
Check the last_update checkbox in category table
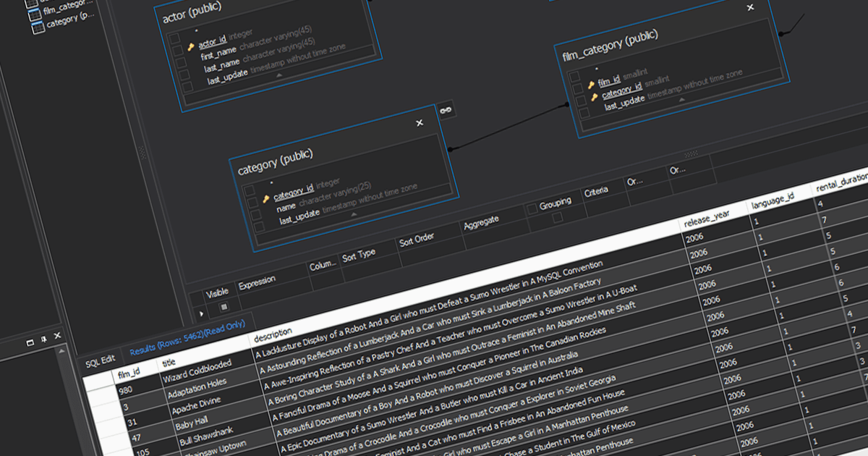click(259, 227)
